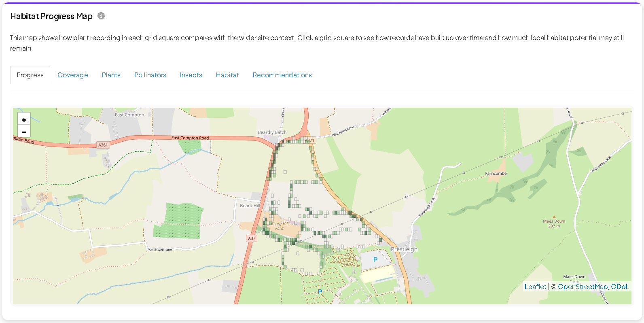Click the A37 road shield marker
The width and height of the screenshot is (644, 323).
point(252,238)
